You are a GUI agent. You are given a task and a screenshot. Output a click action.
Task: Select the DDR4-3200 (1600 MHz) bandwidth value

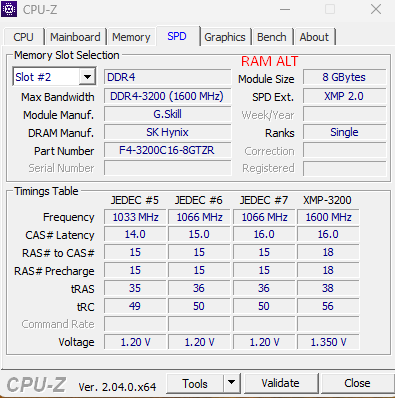pyautogui.click(x=167, y=96)
